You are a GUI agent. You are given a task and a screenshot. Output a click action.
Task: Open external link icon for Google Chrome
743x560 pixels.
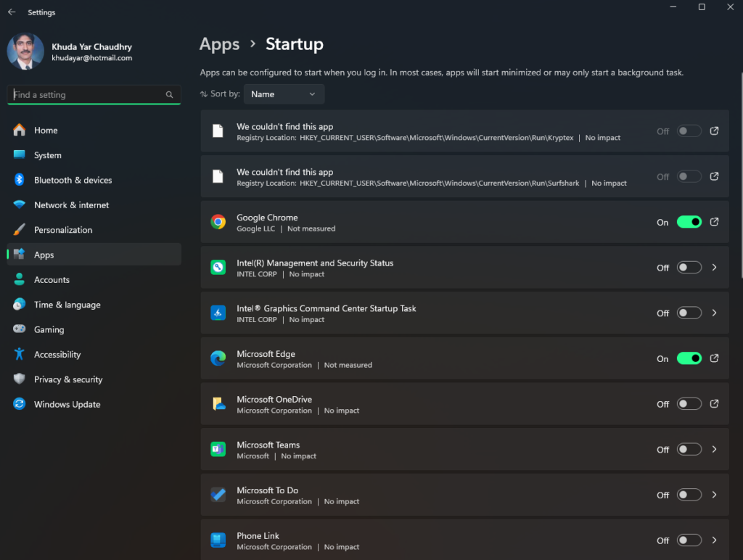tap(714, 222)
